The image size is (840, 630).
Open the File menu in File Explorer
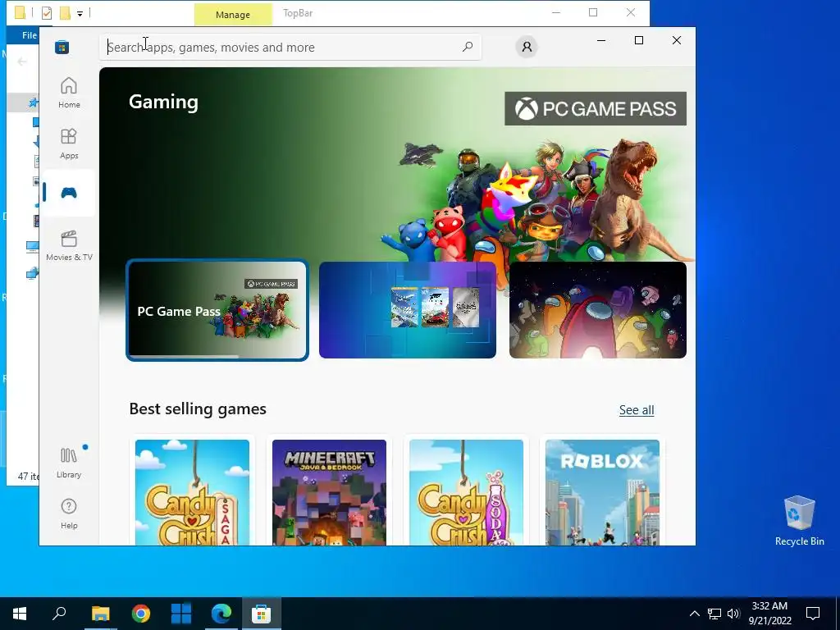point(29,35)
